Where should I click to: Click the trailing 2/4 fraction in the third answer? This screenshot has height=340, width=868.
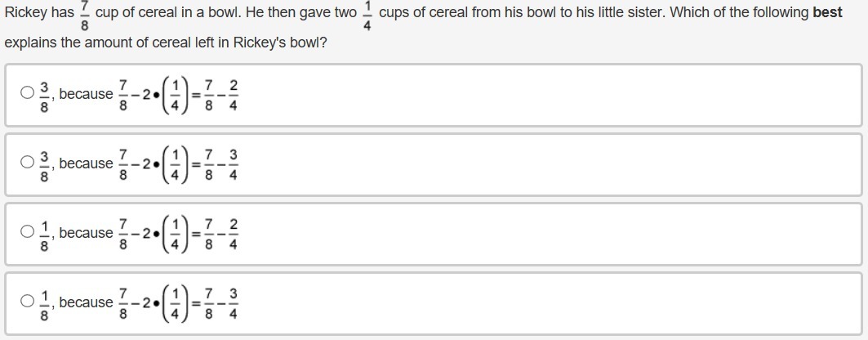pos(234,233)
